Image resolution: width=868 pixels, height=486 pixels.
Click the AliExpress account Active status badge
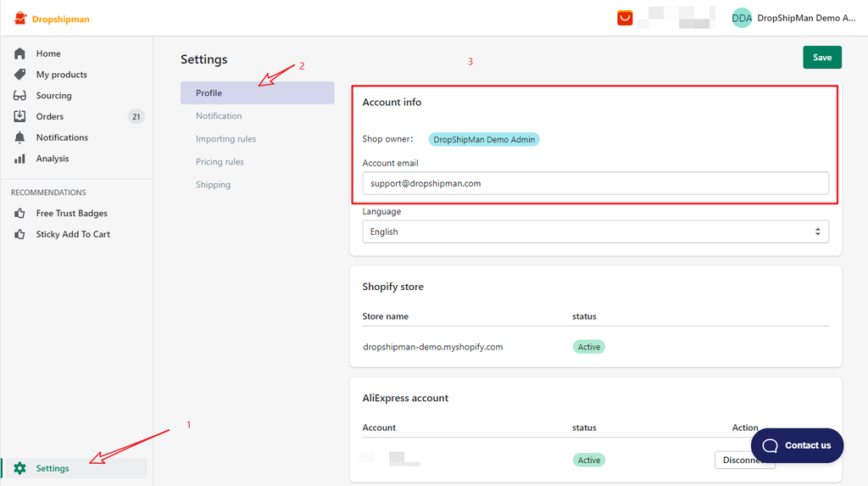click(589, 460)
